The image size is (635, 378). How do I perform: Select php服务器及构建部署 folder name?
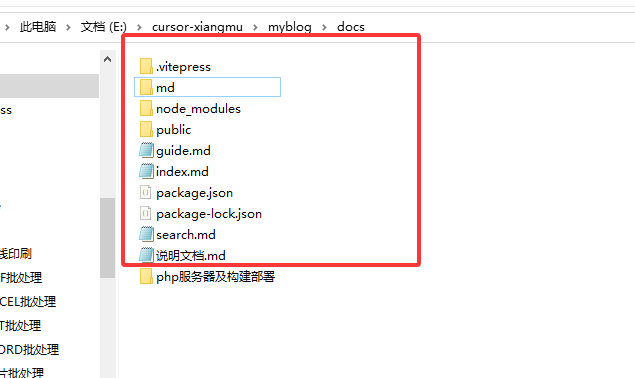[x=215, y=277]
